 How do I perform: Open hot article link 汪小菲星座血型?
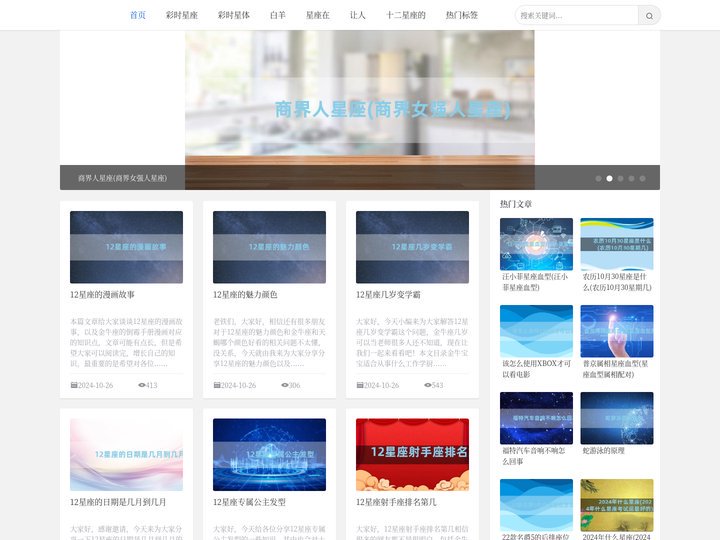click(535, 282)
